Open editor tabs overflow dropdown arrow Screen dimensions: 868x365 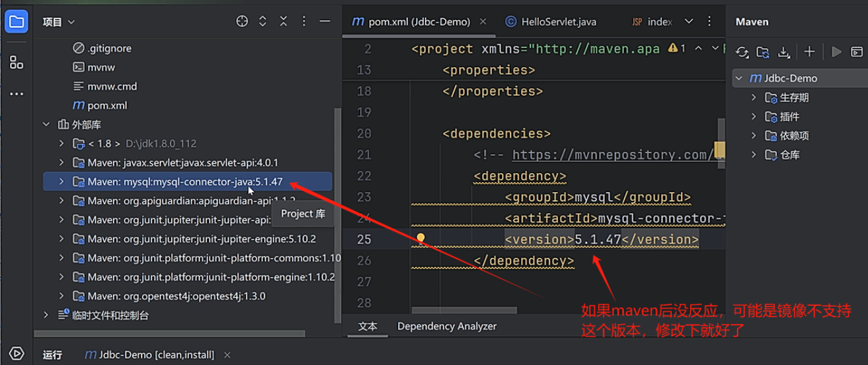[689, 22]
